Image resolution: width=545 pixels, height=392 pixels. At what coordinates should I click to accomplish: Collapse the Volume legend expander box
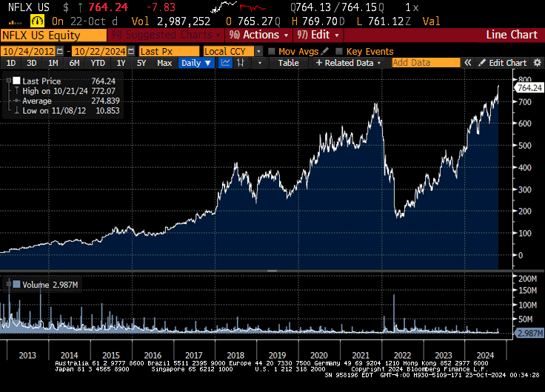click(x=9, y=284)
